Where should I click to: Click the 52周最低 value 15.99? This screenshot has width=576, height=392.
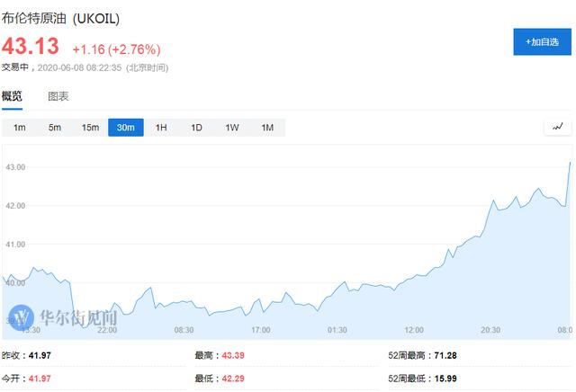pyautogui.click(x=445, y=379)
